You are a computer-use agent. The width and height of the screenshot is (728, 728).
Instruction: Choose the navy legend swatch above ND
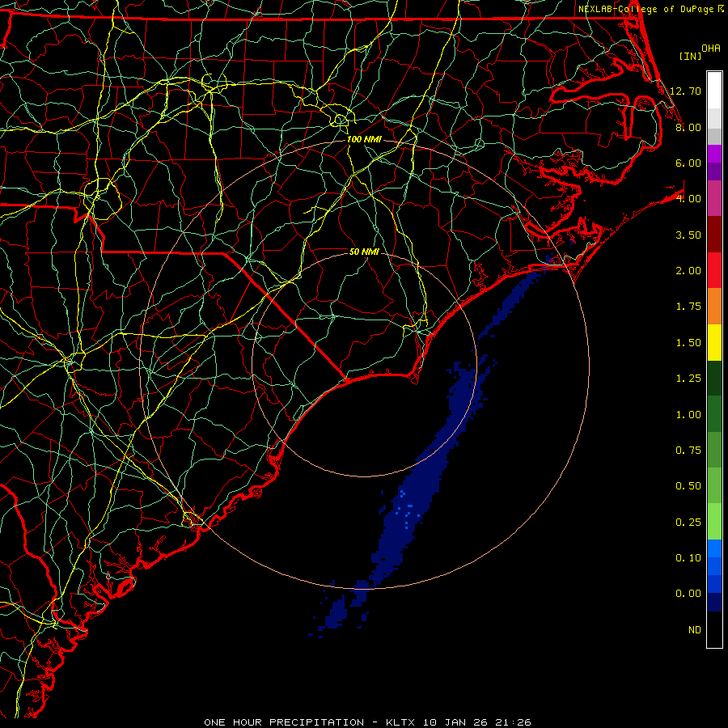tap(714, 602)
